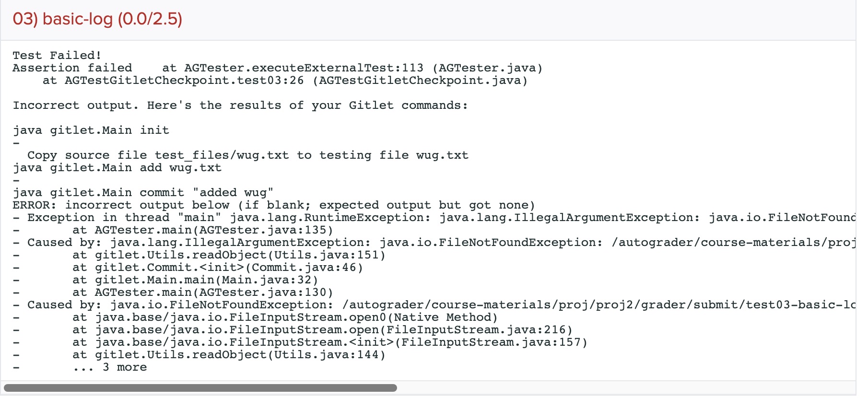Image resolution: width=868 pixels, height=398 pixels.
Task: Click the '03) basic-log (0.0/2.5)' test header
Action: coord(97,19)
